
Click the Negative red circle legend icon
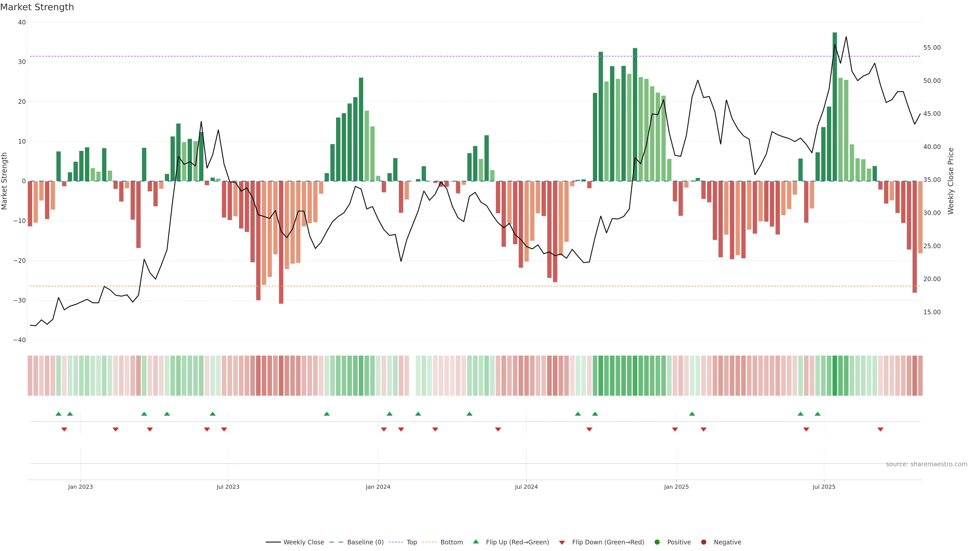[703, 542]
